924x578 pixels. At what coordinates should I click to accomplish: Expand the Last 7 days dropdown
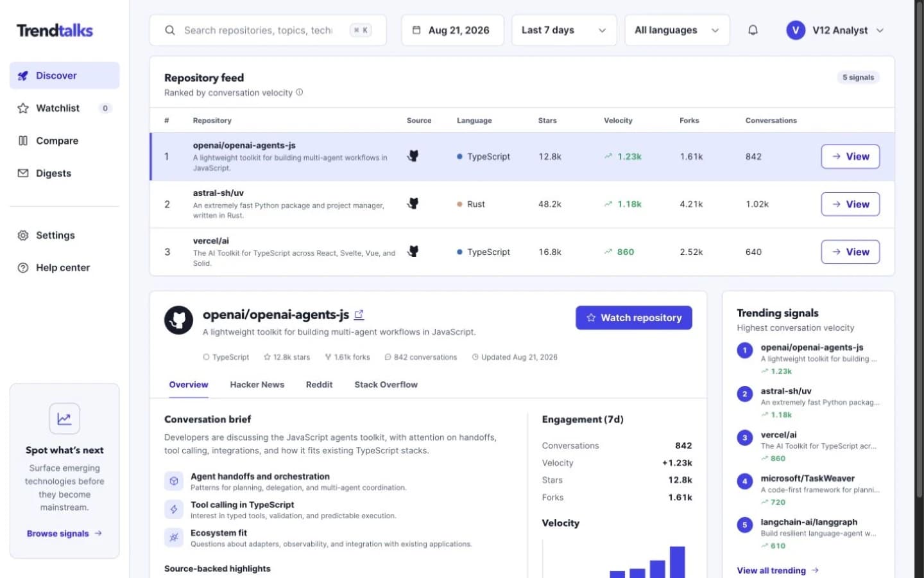[564, 30]
